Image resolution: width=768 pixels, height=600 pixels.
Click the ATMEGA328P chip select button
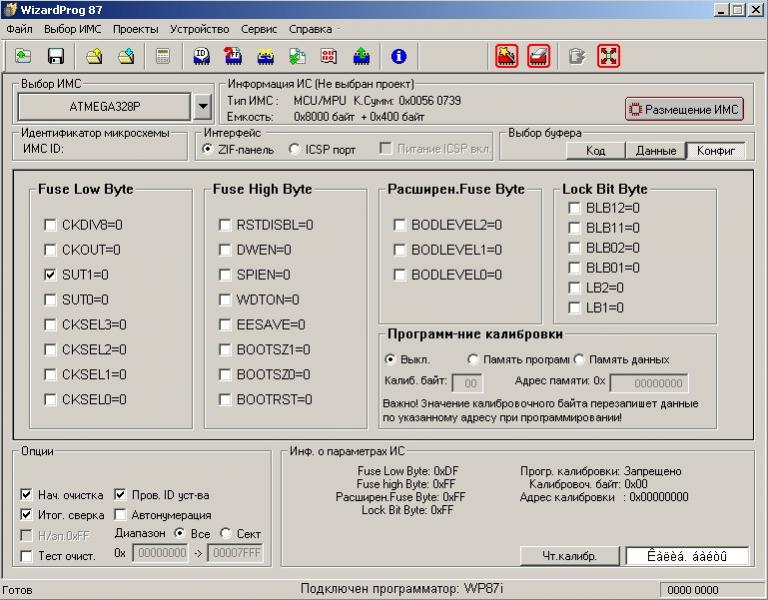coord(104,106)
